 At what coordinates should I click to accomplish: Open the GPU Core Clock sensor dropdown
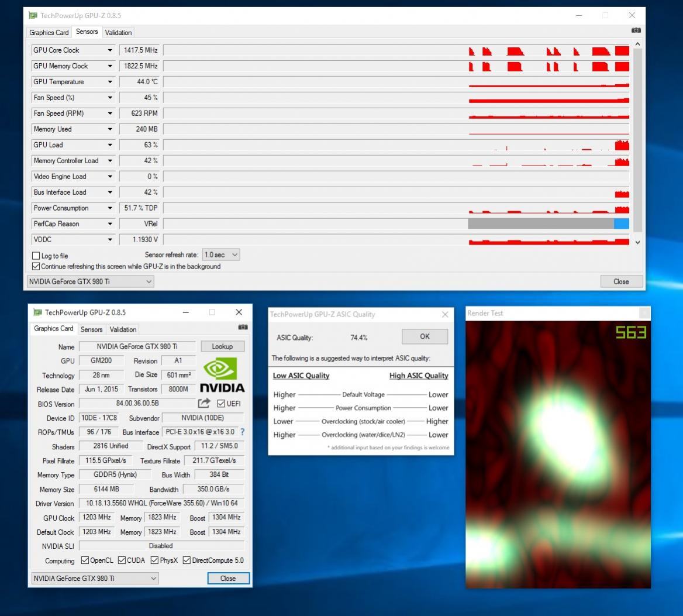click(110, 50)
